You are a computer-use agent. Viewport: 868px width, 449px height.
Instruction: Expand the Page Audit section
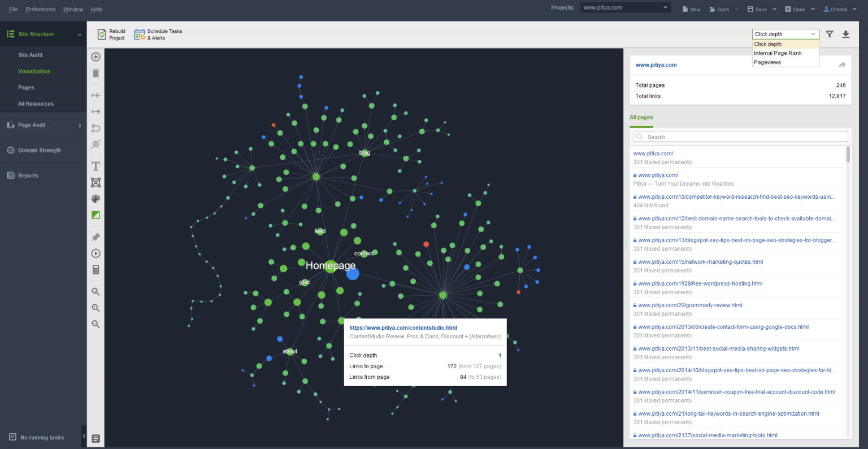pyautogui.click(x=44, y=125)
